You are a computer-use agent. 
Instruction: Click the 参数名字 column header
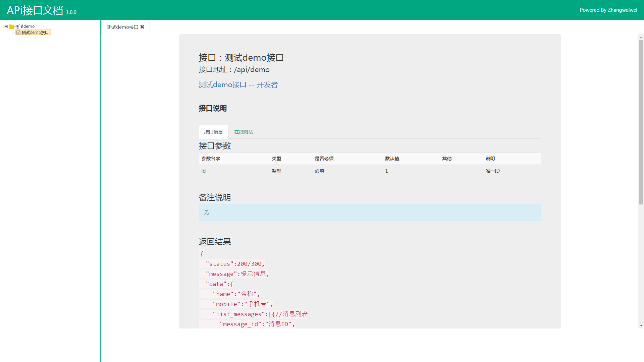(211, 159)
